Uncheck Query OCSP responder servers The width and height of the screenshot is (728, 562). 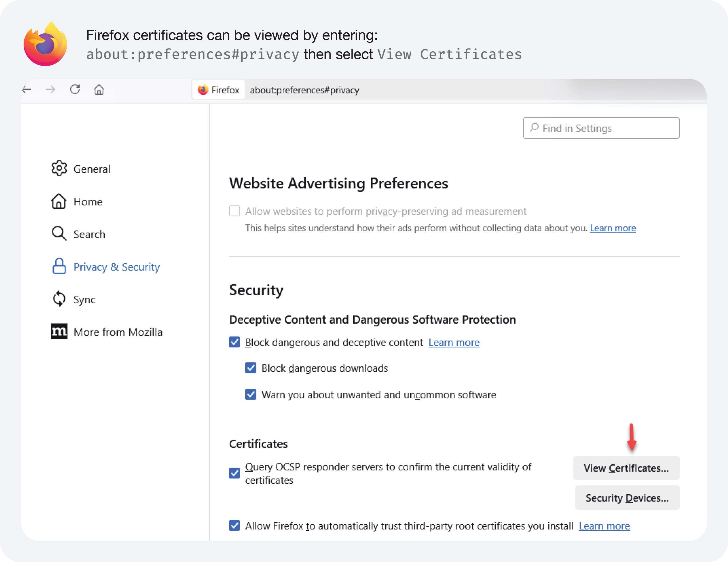pyautogui.click(x=234, y=473)
